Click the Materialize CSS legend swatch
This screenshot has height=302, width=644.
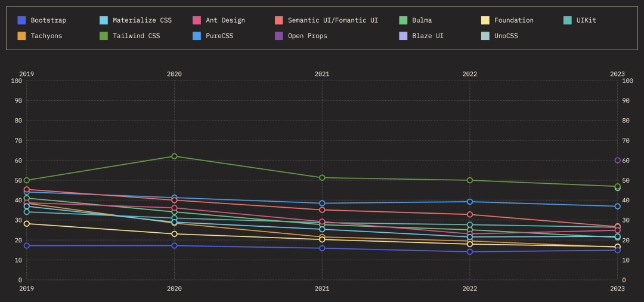click(104, 20)
